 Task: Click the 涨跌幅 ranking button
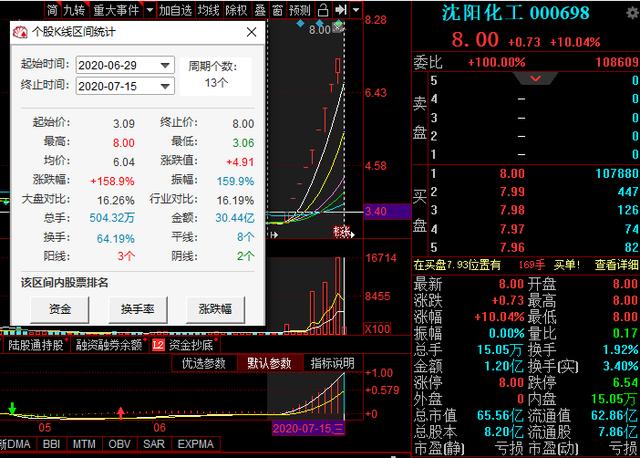(x=215, y=309)
